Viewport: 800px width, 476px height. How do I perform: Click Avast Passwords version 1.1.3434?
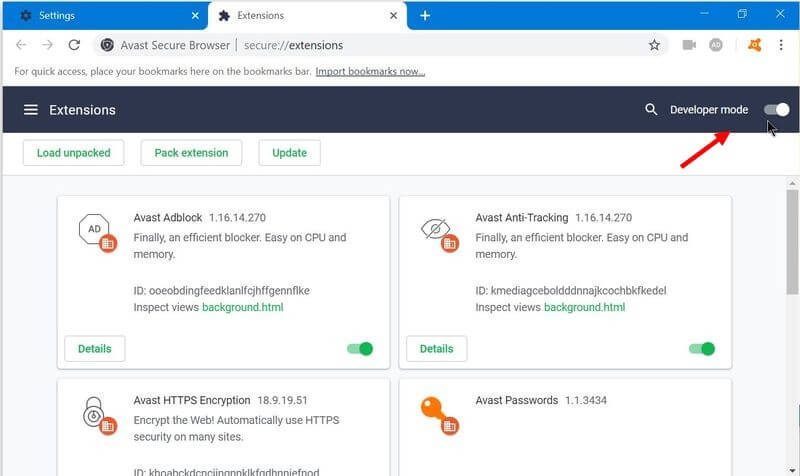coord(586,400)
